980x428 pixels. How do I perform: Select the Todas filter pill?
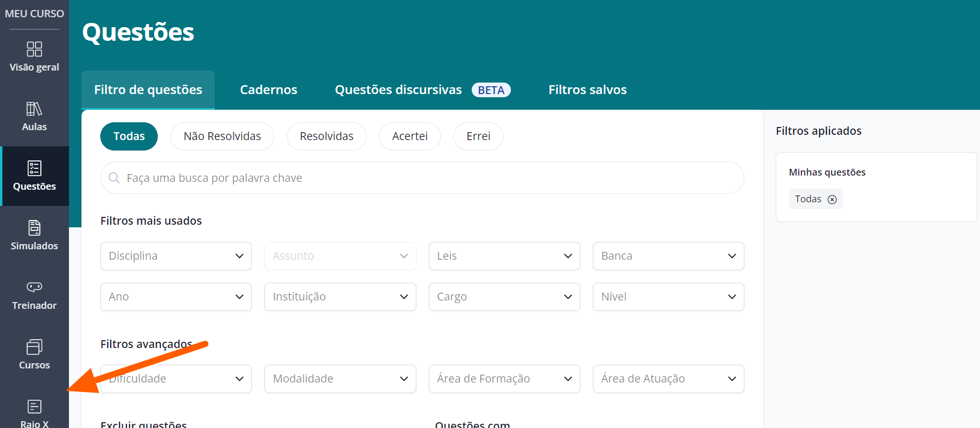click(x=129, y=136)
